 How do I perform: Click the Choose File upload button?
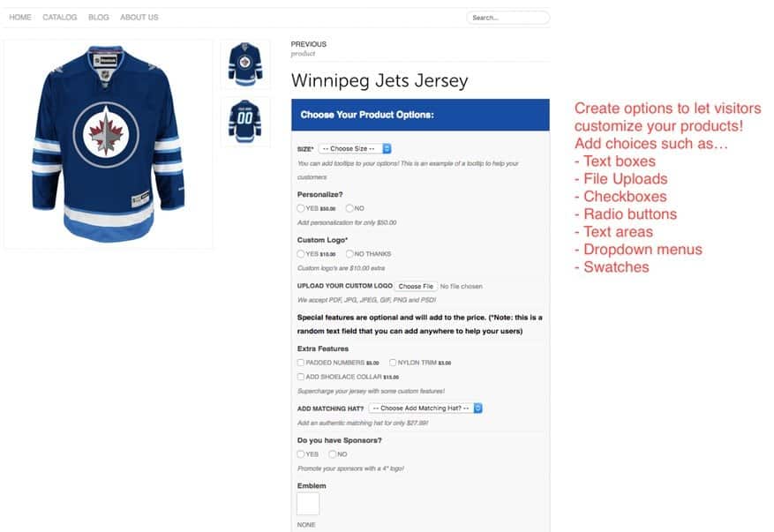tap(415, 287)
